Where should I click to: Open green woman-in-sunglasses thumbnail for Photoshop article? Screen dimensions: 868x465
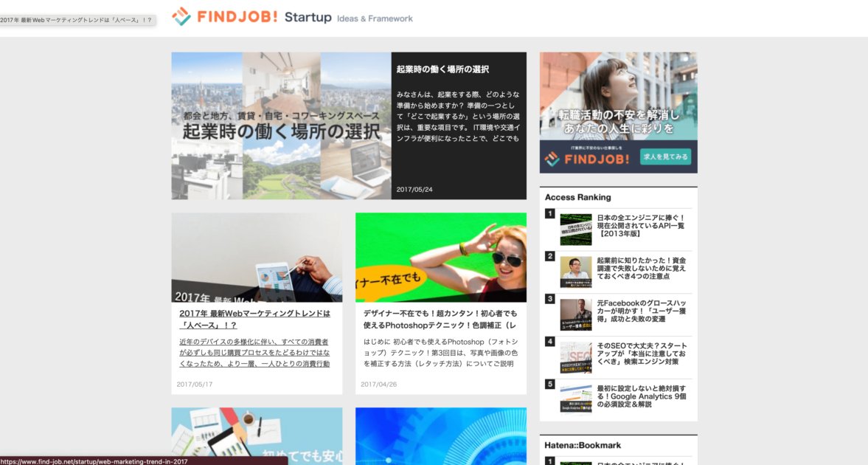[x=441, y=257]
